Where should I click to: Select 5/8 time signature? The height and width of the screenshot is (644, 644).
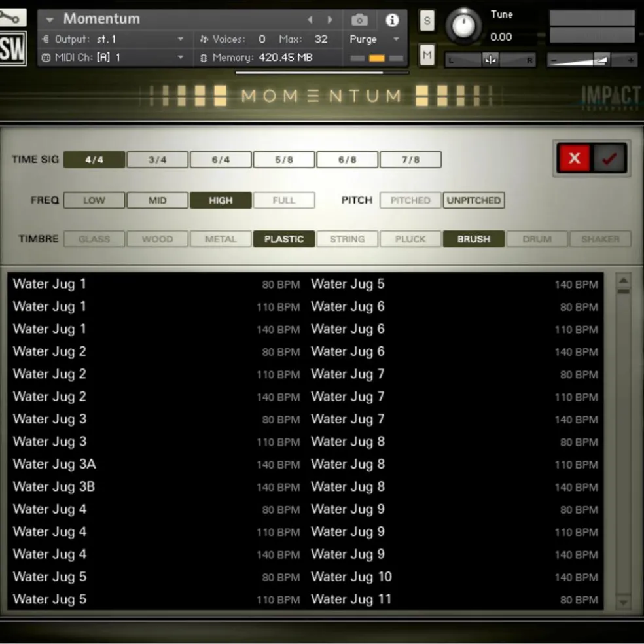284,159
